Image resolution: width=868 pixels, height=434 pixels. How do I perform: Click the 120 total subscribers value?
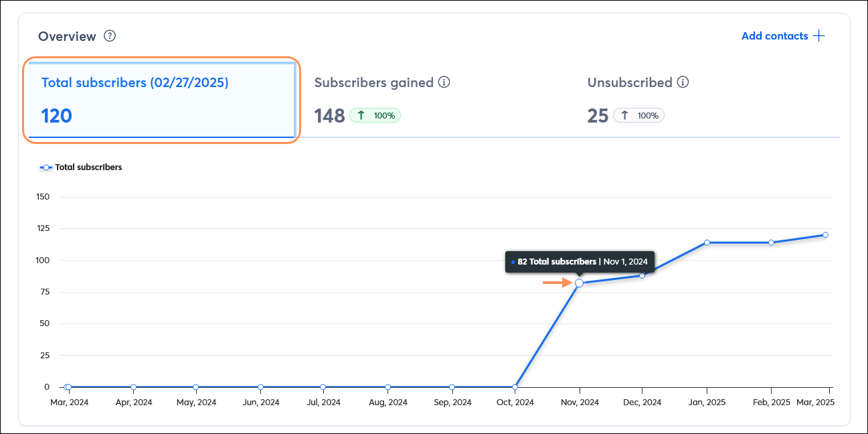(57, 116)
